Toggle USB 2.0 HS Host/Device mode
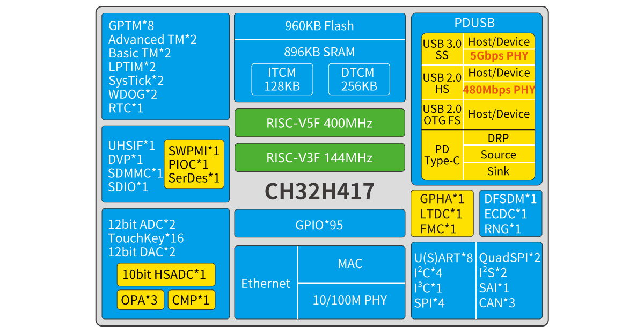644x333 pixels. point(498,73)
